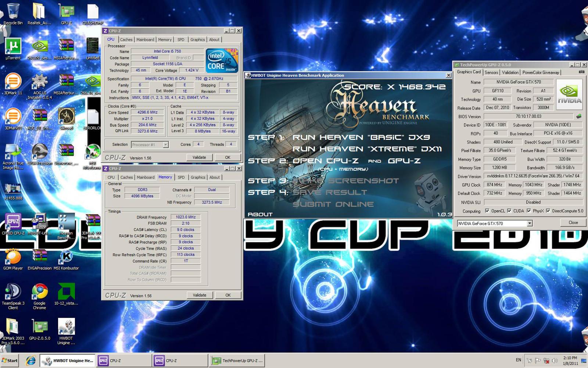Launch the HWBOT Unigine desktop shortcut
588x368 pixels.
pos(66,331)
